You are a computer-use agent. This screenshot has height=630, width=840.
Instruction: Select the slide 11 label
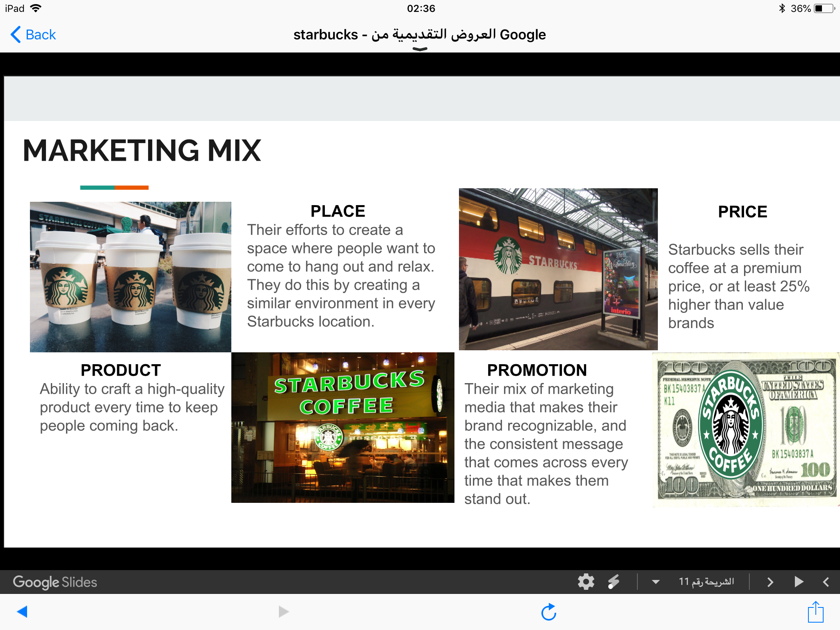tap(706, 582)
